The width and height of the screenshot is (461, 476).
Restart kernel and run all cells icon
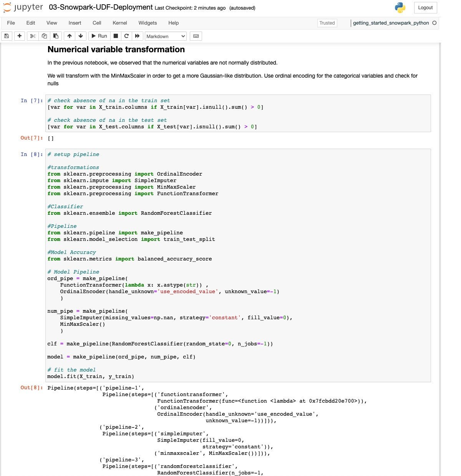[x=137, y=36]
